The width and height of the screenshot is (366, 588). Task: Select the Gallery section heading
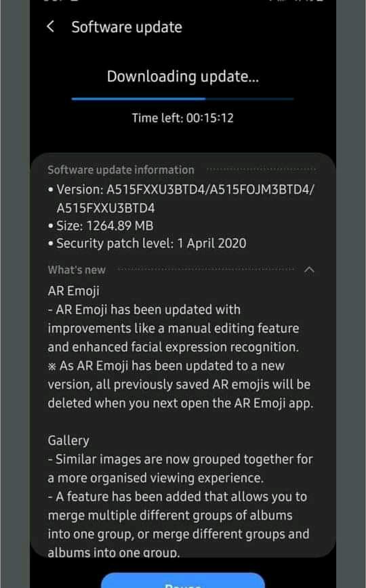(x=68, y=440)
